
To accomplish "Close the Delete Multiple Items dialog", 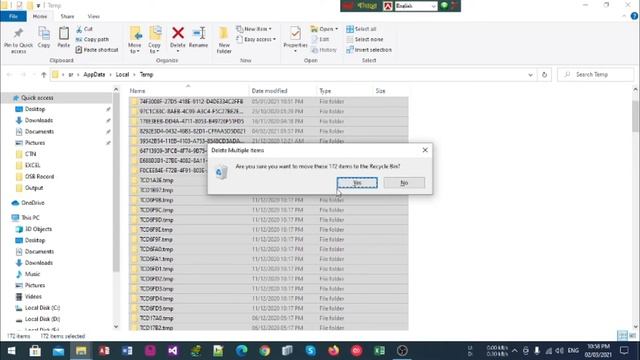I will tap(425, 150).
